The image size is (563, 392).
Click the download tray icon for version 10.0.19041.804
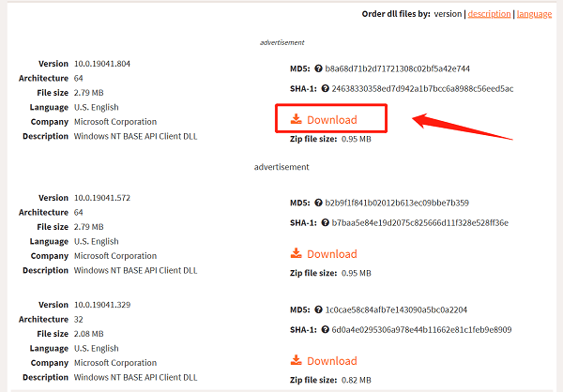point(297,119)
